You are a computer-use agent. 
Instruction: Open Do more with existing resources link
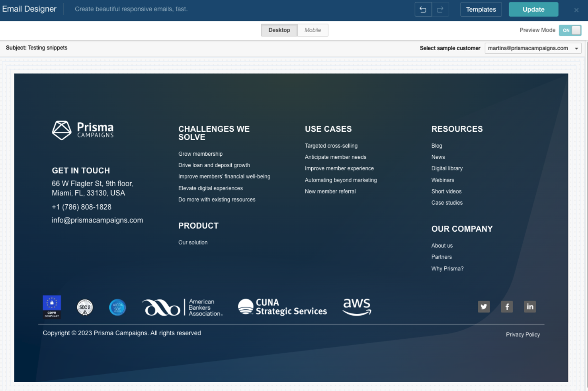point(217,199)
